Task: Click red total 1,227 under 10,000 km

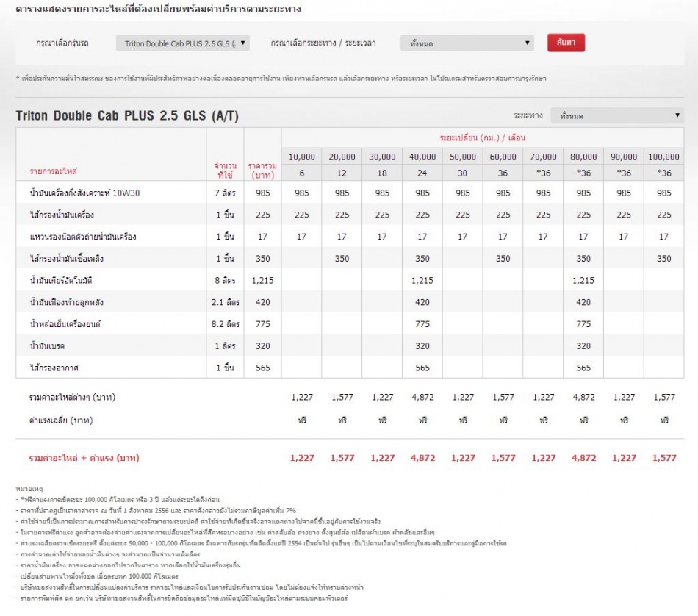Action: pos(302,458)
